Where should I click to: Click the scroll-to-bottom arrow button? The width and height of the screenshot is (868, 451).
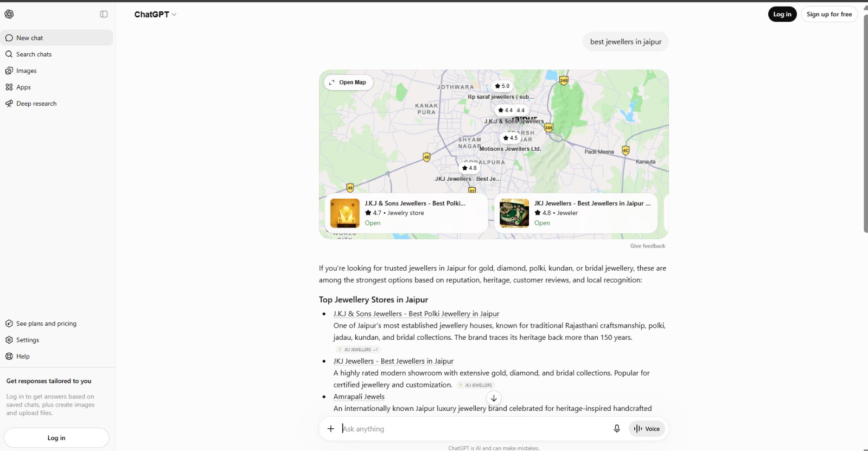[x=494, y=398]
